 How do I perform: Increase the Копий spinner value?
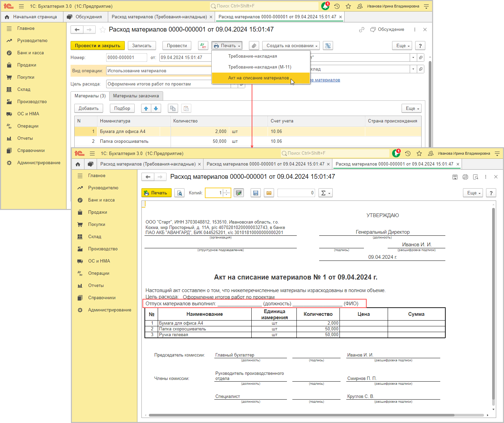tap(227, 191)
